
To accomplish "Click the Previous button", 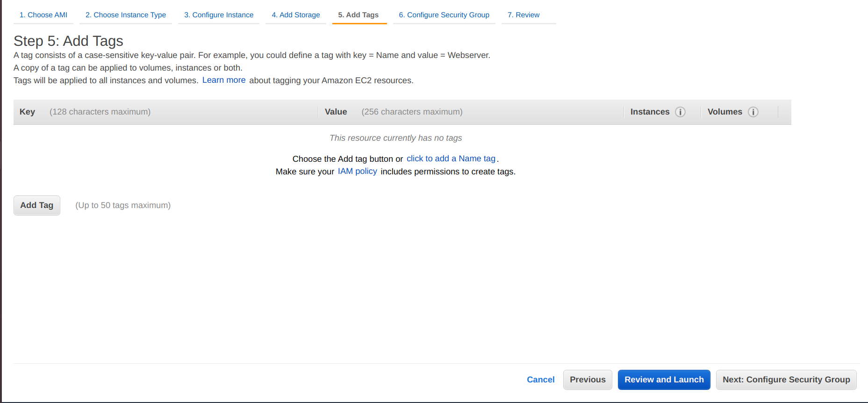I will pyautogui.click(x=588, y=380).
